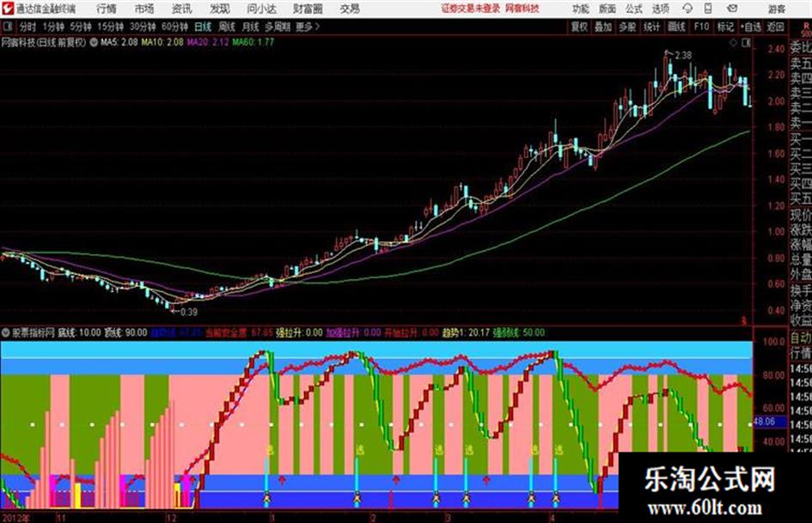Click the 返回 back button
Screen dimensions: 812x523
(775, 27)
